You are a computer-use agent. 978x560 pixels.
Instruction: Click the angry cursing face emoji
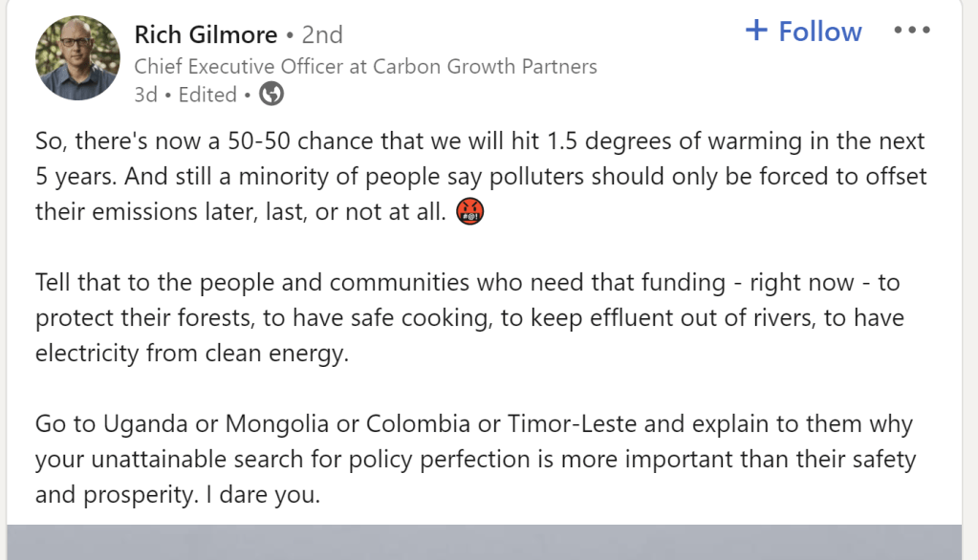point(471,212)
